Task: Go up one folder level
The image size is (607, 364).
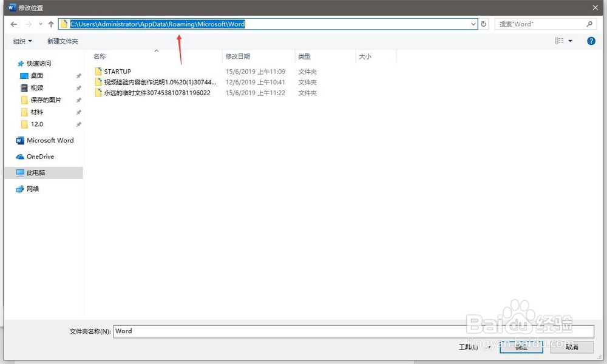Action: click(51, 24)
